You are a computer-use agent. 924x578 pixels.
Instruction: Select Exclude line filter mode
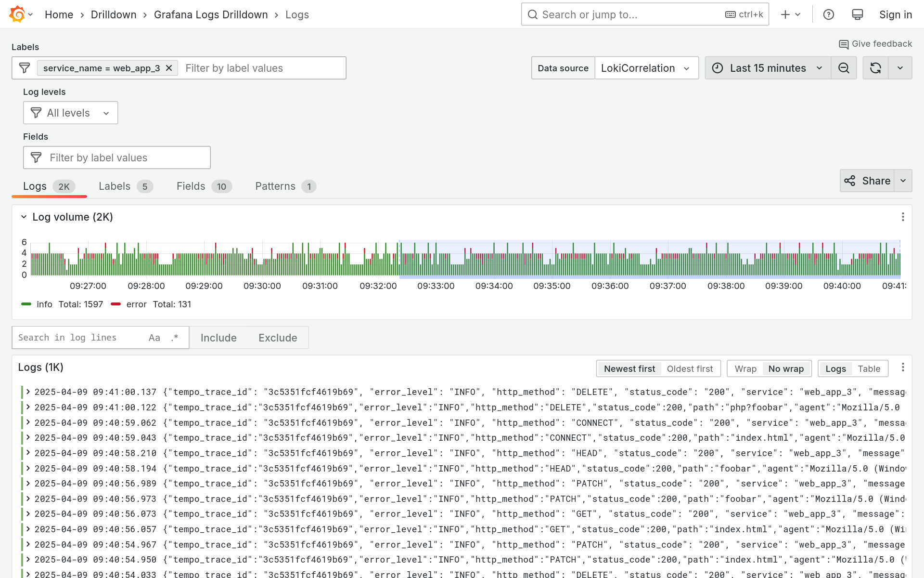pos(278,338)
